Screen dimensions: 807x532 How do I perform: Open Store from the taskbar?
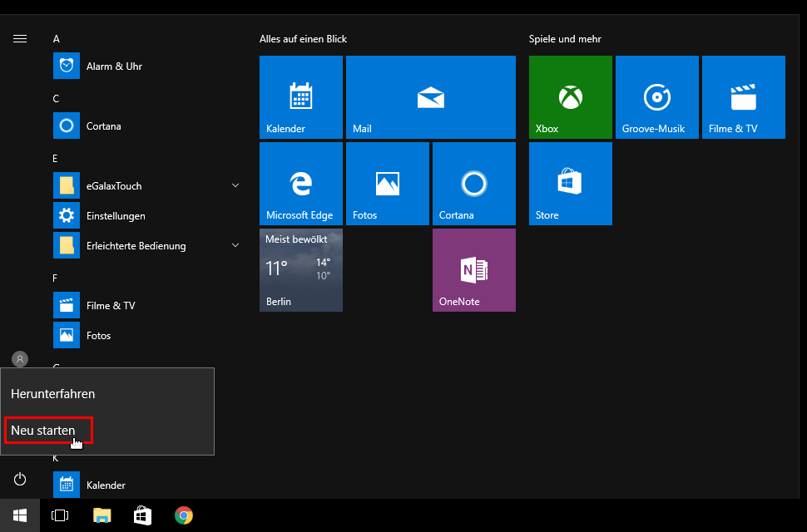(142, 515)
